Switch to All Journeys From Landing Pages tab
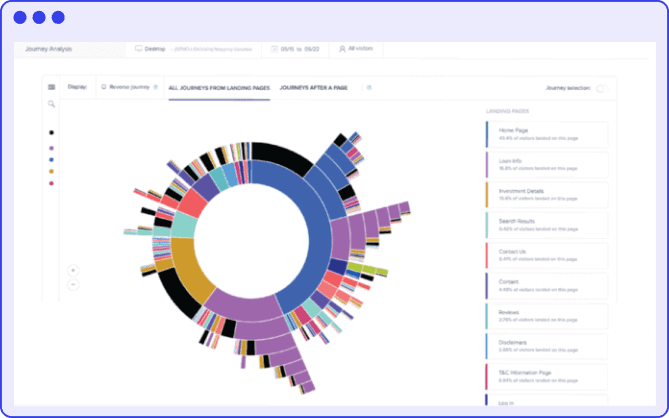The height and width of the screenshot is (418, 669). point(219,88)
